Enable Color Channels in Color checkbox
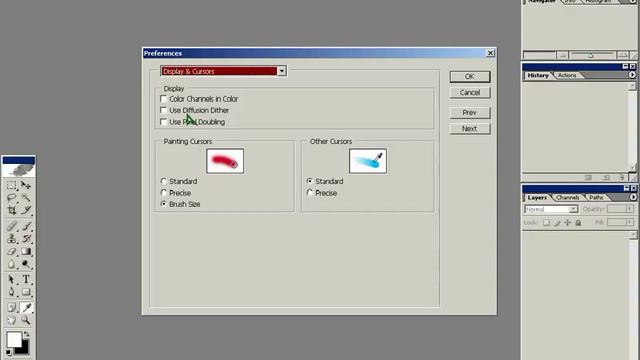 (x=163, y=99)
